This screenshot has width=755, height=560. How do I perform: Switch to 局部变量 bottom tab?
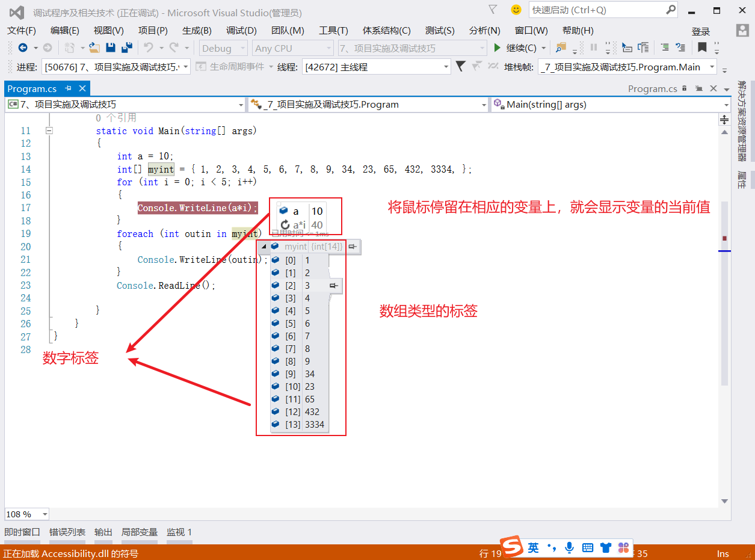140,532
